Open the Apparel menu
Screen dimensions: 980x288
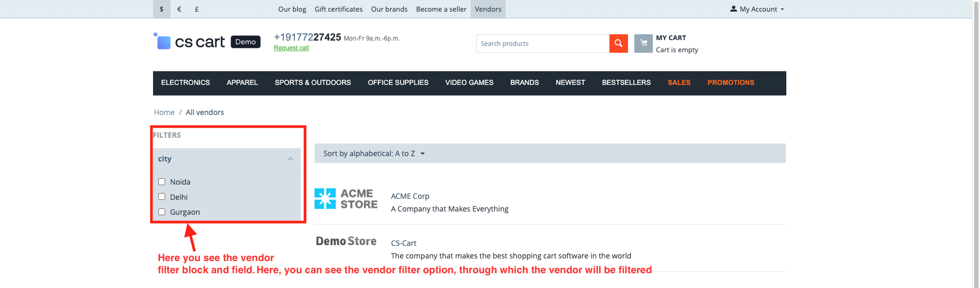tap(242, 83)
